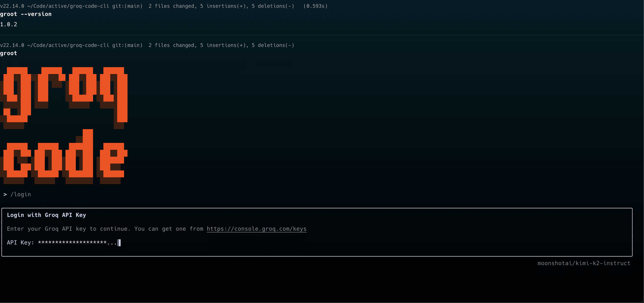Click the first prompt line with (0.593s)

(x=164, y=6)
